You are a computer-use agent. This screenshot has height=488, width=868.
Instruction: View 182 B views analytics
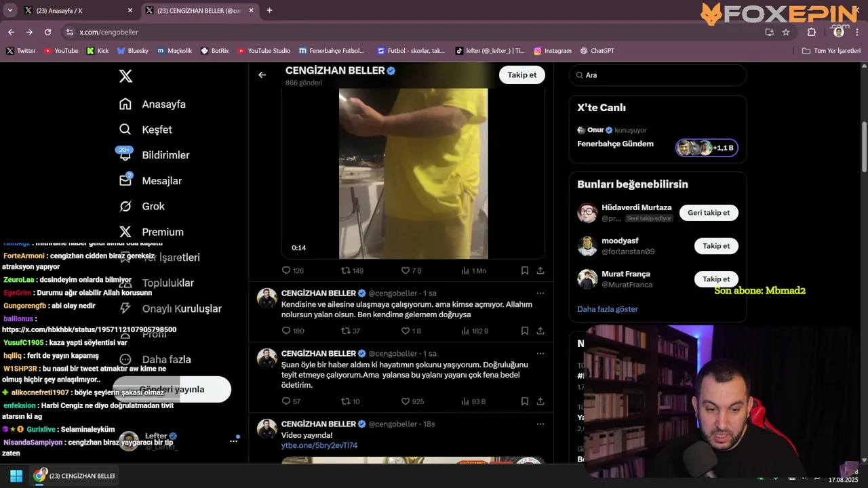point(475,331)
